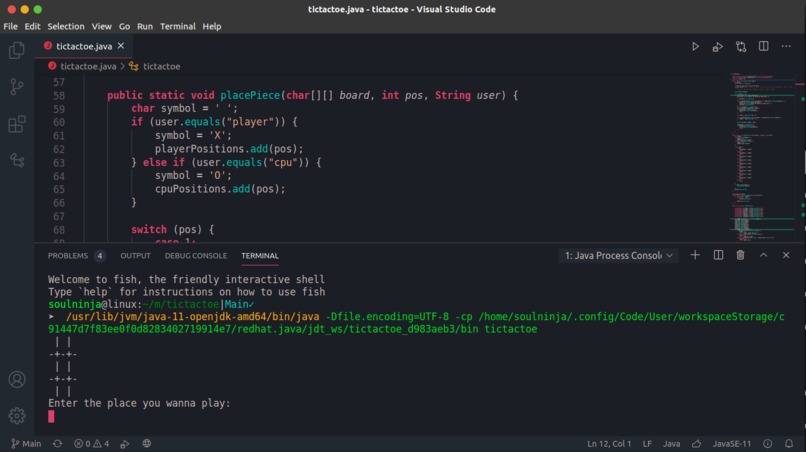Click JavaSE-11 runtime in status bar
806x452 pixels.
[x=731, y=443]
